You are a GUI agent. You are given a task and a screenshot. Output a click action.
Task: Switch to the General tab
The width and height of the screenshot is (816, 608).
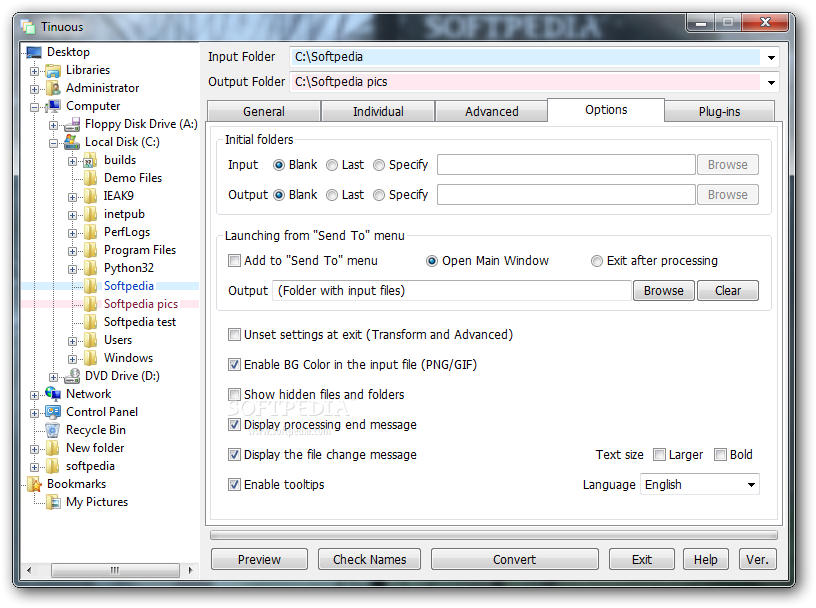tap(264, 112)
